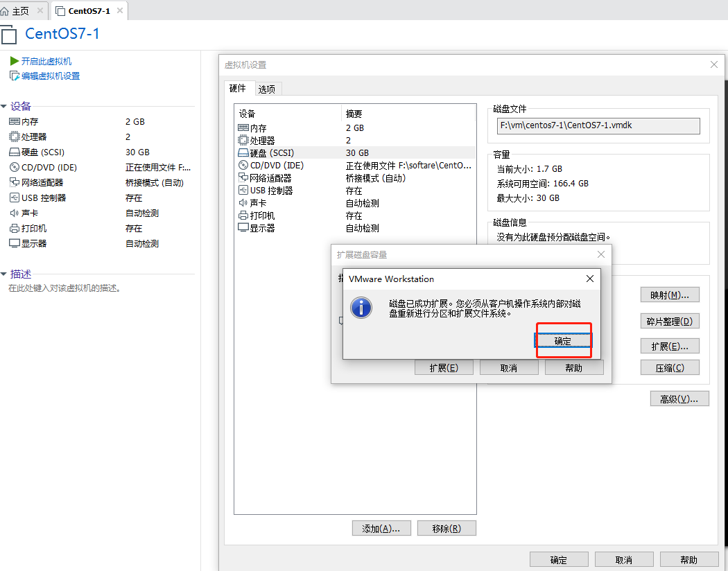
Task: Click the printer icon in the sidebar list
Action: [x=15, y=228]
